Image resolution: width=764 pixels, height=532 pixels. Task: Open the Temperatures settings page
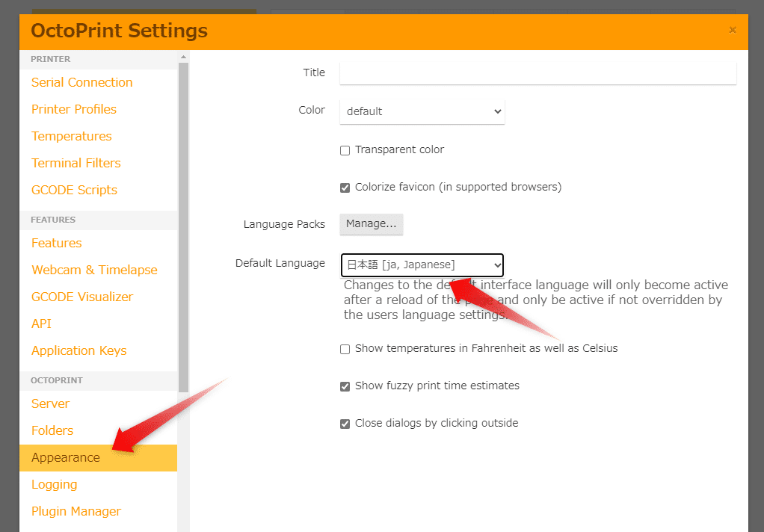click(71, 136)
